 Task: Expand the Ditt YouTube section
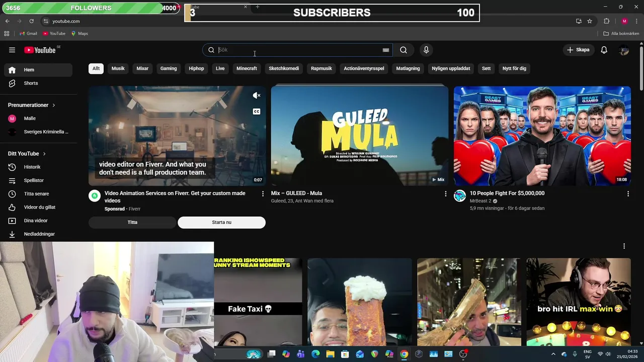[27, 154]
